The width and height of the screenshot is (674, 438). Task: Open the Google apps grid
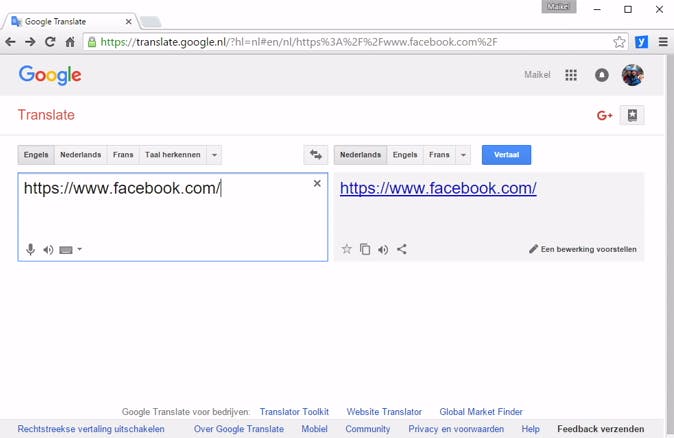pyautogui.click(x=571, y=75)
